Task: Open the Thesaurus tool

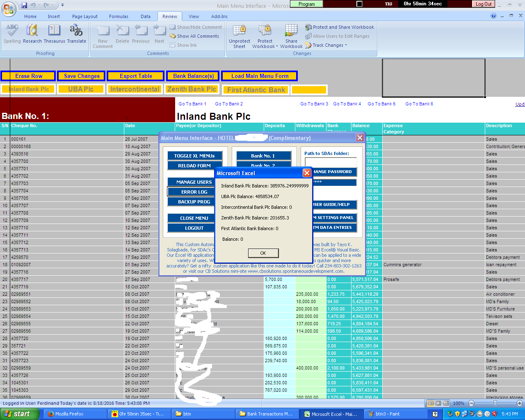Action: pos(54,34)
